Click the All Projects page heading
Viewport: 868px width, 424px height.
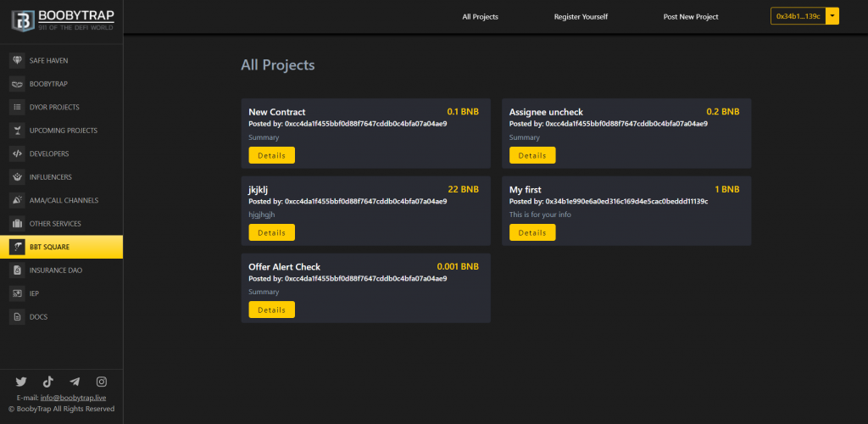pos(278,65)
